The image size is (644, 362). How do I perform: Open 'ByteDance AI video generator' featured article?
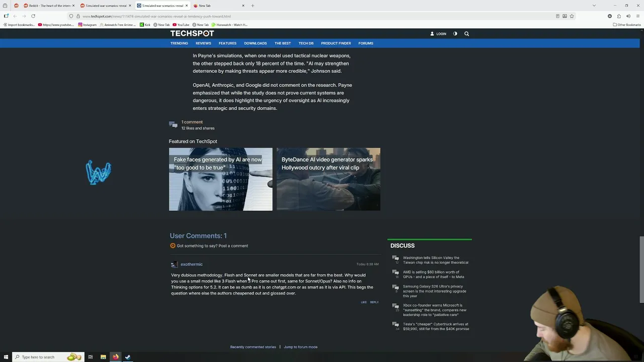pyautogui.click(x=328, y=179)
